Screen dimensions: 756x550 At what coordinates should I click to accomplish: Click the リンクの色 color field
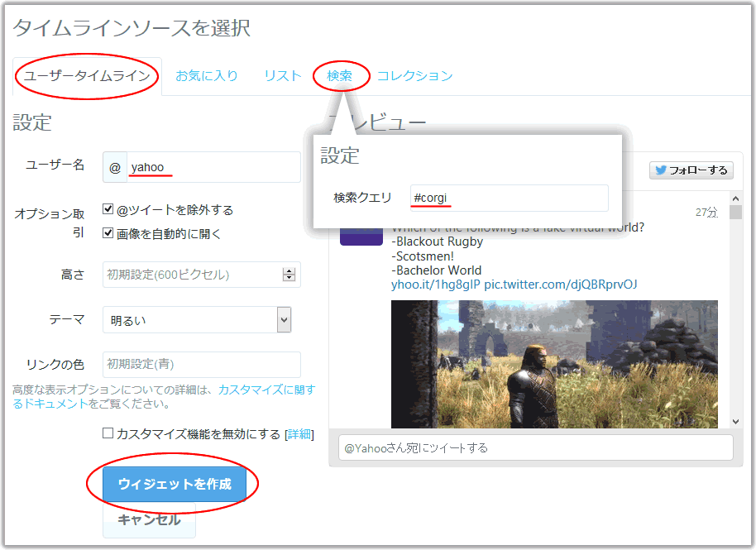tap(201, 364)
